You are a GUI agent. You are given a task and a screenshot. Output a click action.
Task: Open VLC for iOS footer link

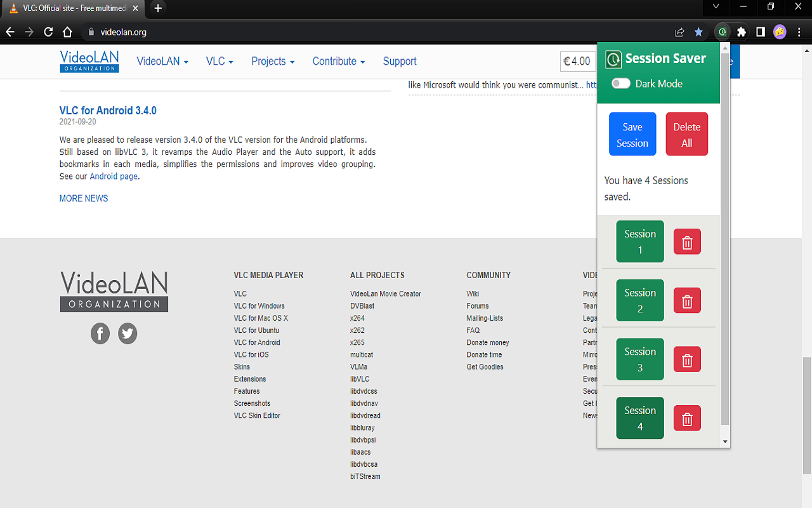tap(251, 354)
